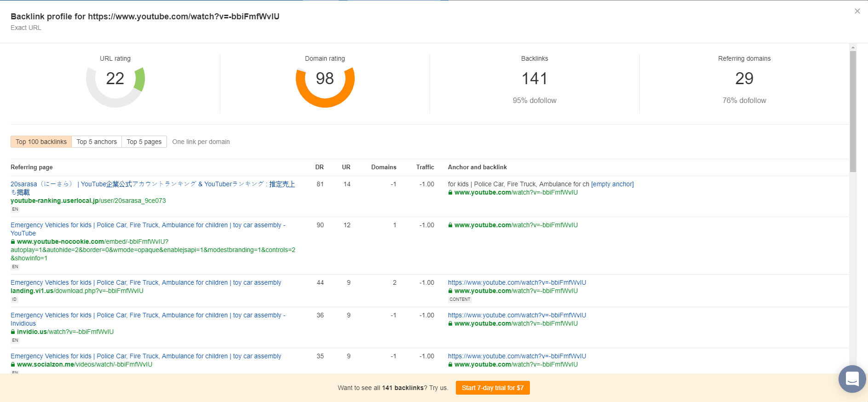Click lock icon beside socialzon.me URL
This screenshot has height=402, width=868.
(x=13, y=364)
